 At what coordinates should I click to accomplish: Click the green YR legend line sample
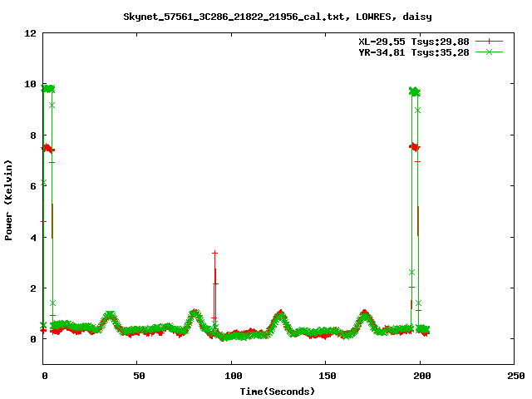click(489, 52)
